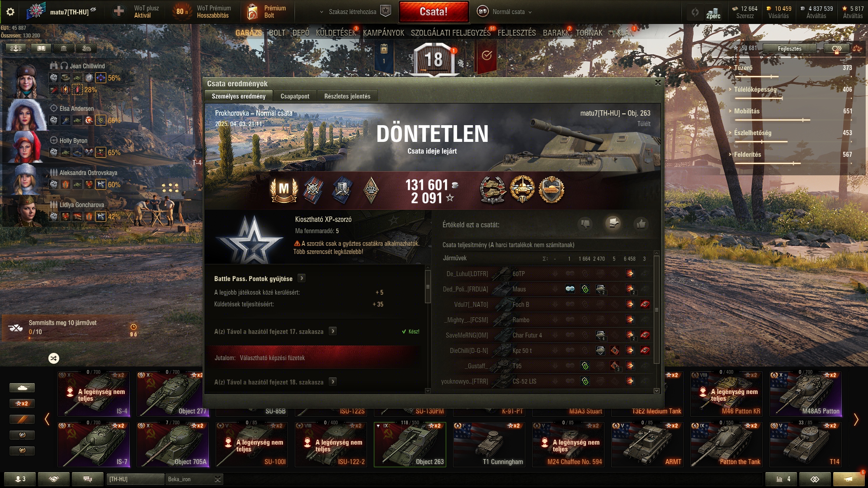868x488 pixels.
Task: Click the Fejlesztés button in the stats panel
Action: [789, 48]
